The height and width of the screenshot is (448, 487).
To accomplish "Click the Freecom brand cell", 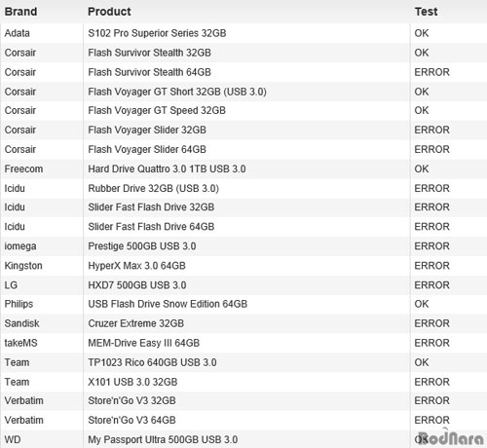I will tap(23, 168).
